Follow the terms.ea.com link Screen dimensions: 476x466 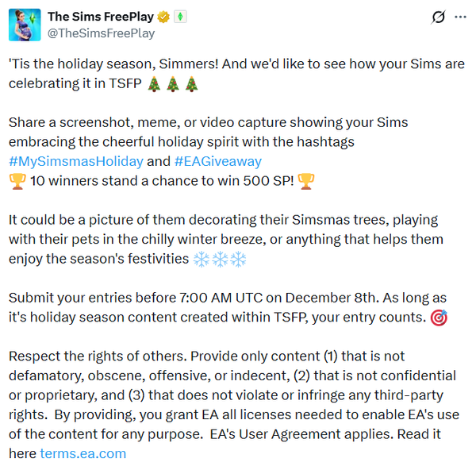click(x=83, y=453)
